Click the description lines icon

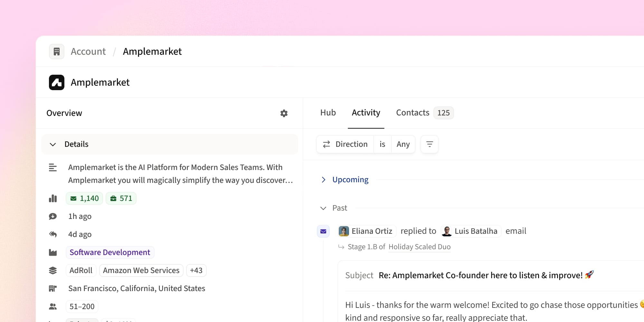point(53,167)
